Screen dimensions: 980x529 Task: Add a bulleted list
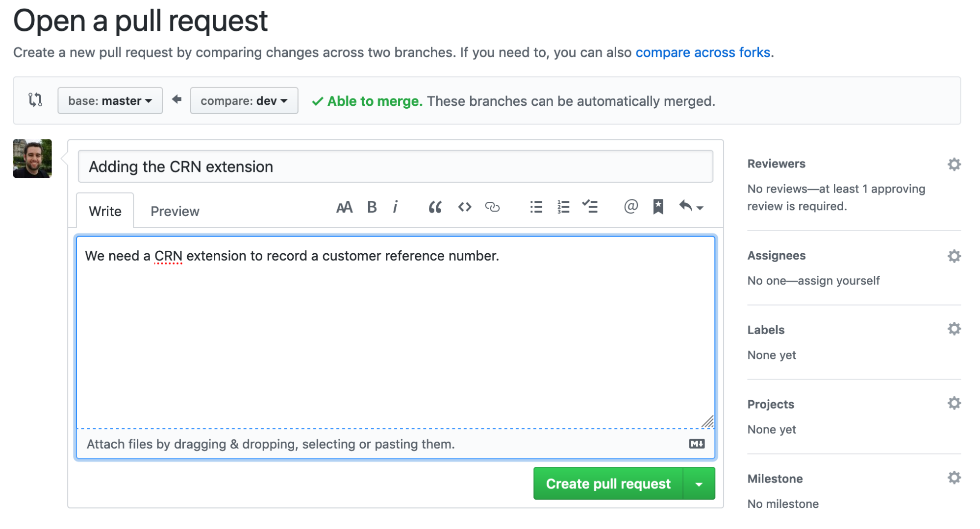point(536,207)
